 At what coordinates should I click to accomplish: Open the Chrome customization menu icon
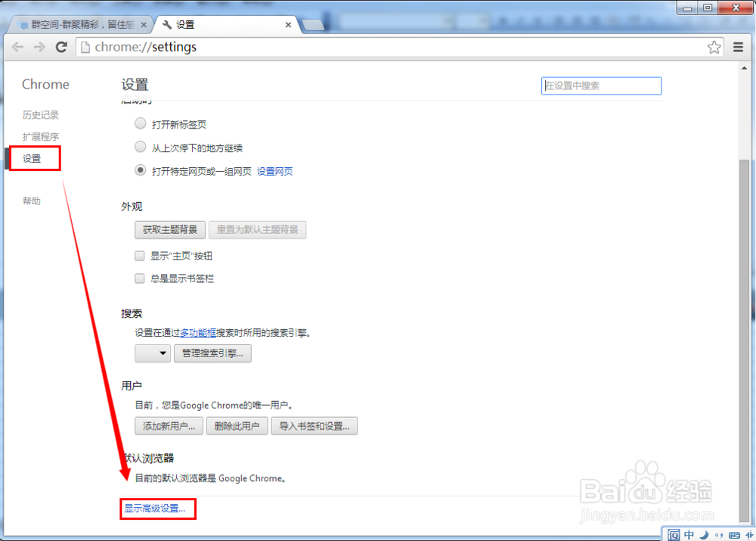pyautogui.click(x=738, y=47)
